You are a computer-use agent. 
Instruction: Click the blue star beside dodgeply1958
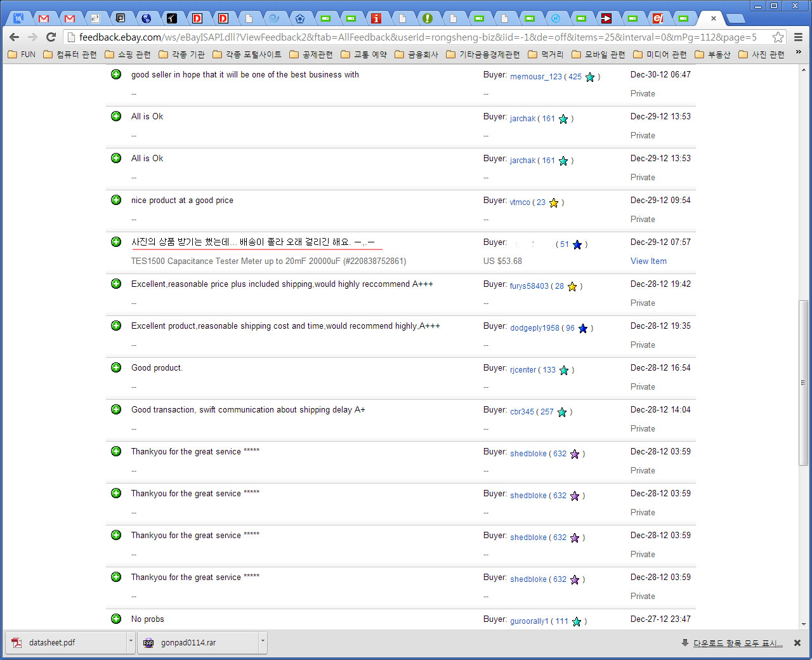(583, 328)
